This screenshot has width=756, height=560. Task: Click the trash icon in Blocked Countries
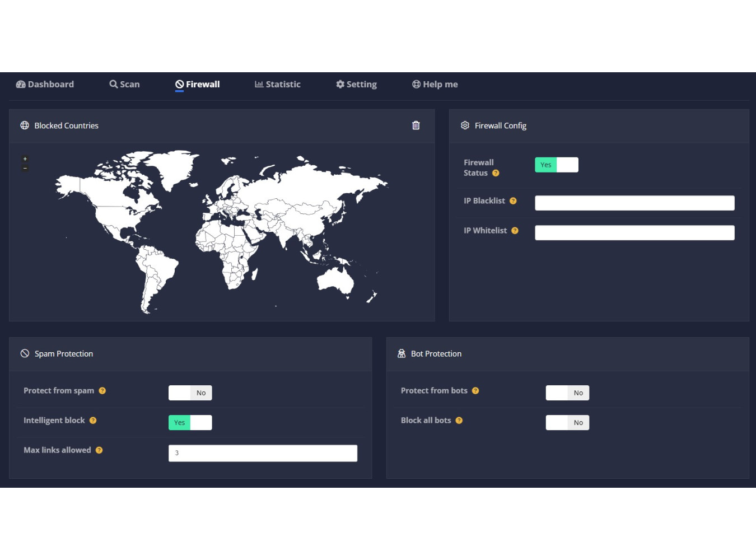[416, 125]
